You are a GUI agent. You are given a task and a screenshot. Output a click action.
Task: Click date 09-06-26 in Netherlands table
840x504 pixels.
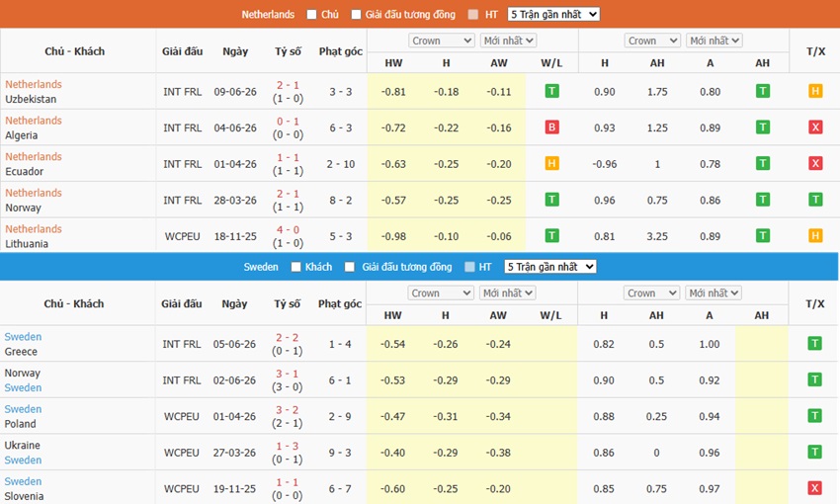point(235,92)
